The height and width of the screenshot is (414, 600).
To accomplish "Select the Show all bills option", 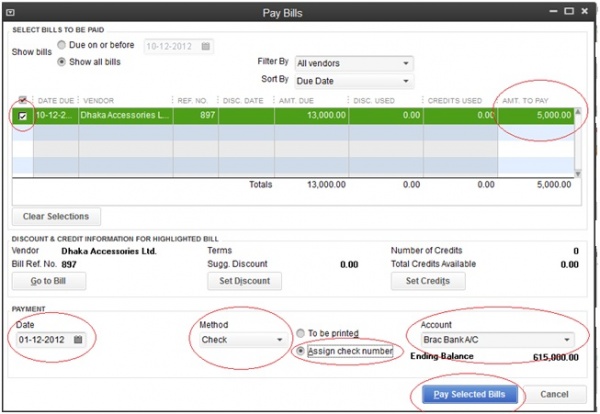I will point(61,62).
